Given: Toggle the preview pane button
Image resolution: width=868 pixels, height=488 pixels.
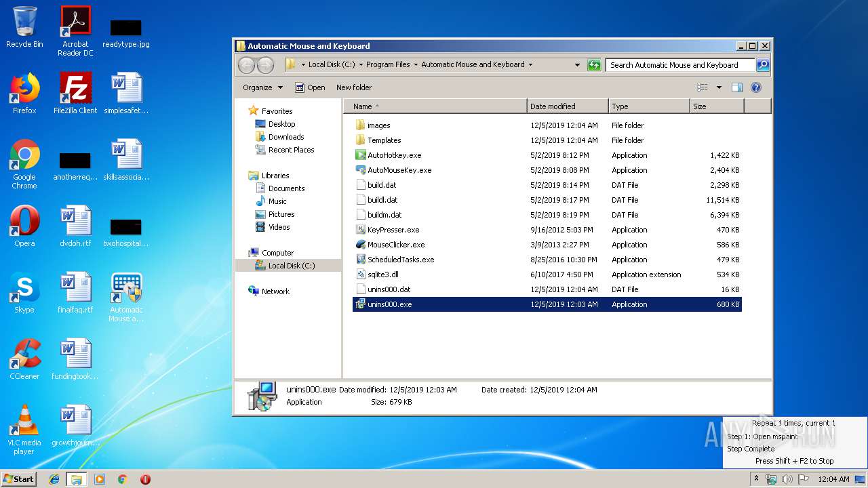Looking at the screenshot, I should coord(737,87).
